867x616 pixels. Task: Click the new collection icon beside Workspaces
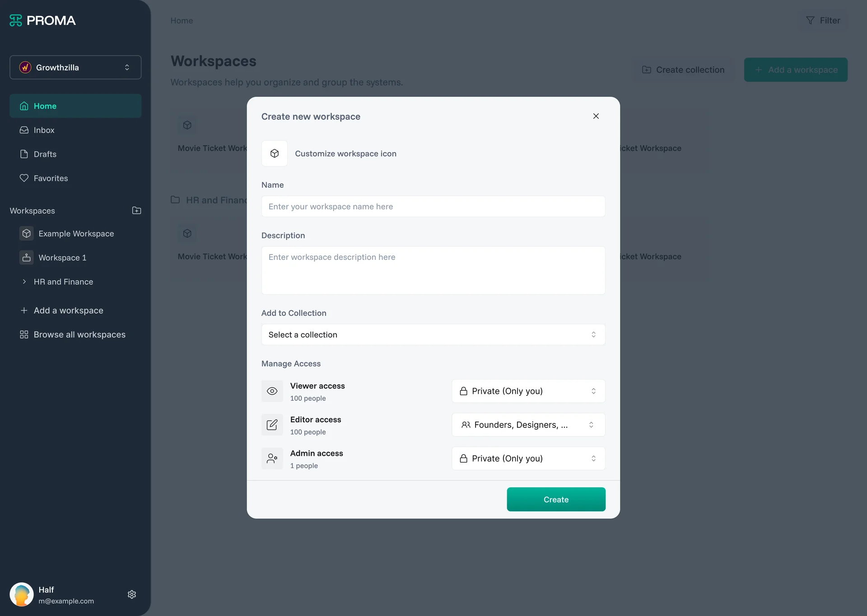[136, 211]
